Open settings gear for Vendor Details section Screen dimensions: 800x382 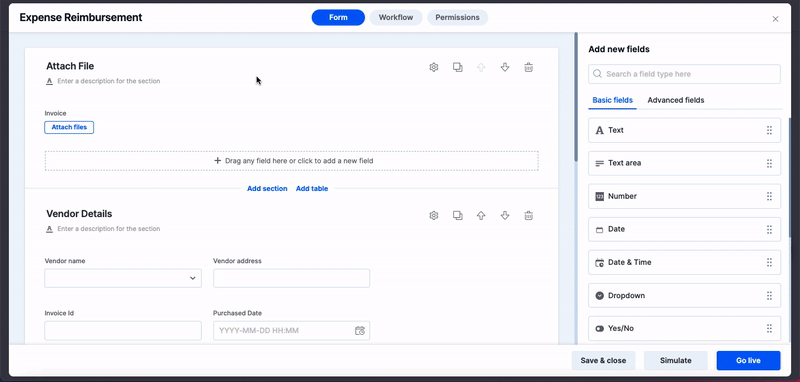click(x=434, y=215)
